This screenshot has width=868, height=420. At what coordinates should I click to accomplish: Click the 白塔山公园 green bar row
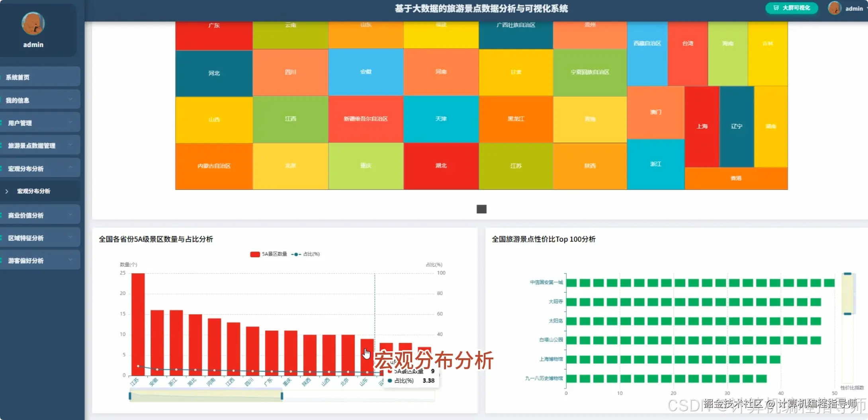coord(693,340)
